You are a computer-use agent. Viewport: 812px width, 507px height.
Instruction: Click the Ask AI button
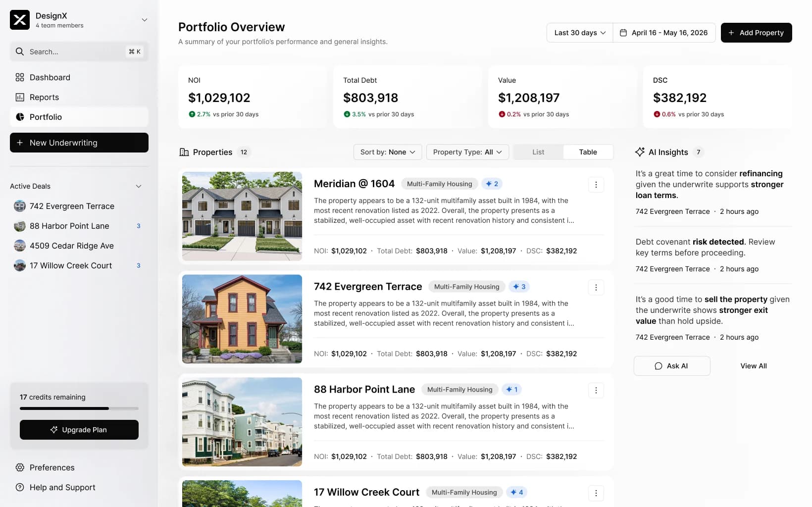pyautogui.click(x=672, y=366)
